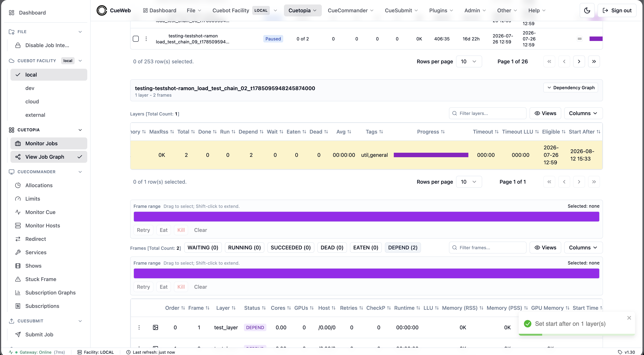Toggle View Job Graph option
Screen dimensions: 644x355
pos(49,157)
